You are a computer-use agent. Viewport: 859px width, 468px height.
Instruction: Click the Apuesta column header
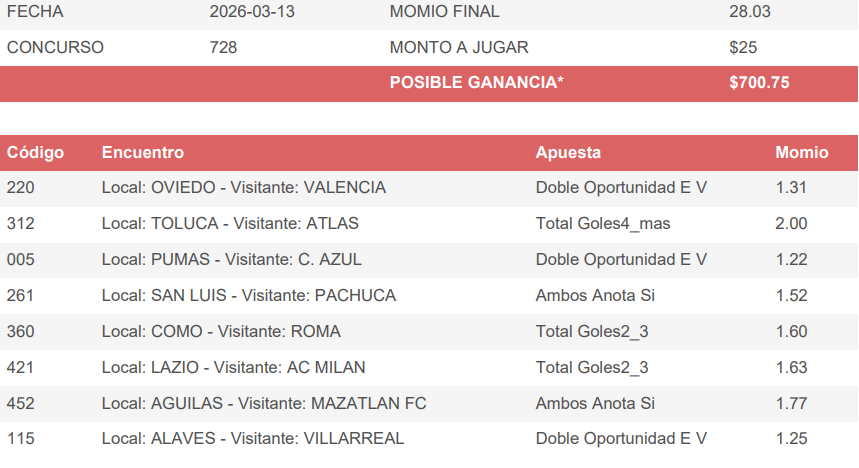pos(568,153)
